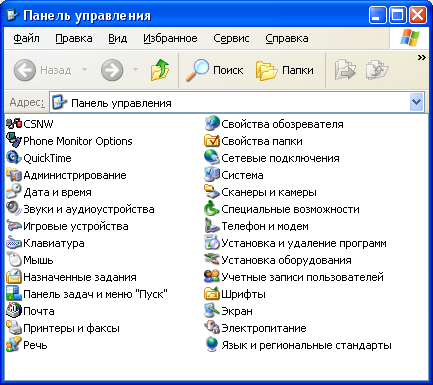Open the Шрифты fonts folder icon
The image size is (433, 385).
point(212,294)
